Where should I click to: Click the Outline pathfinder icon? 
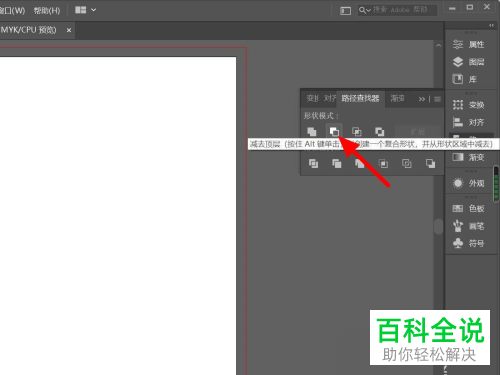click(407, 163)
